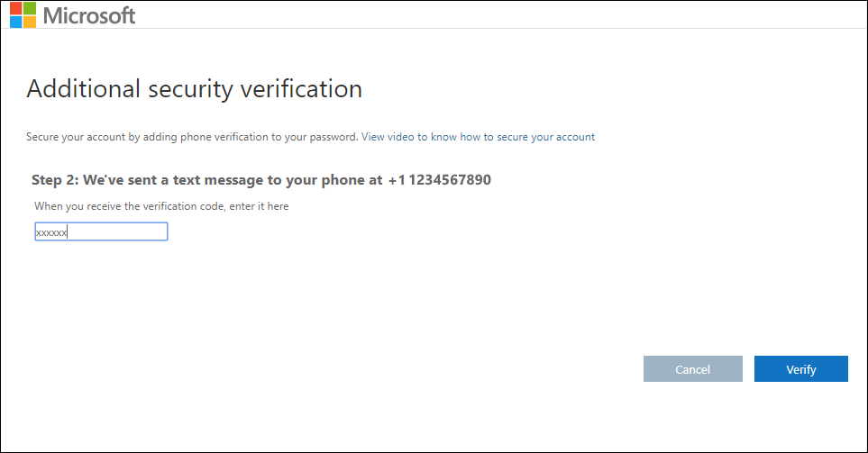Click the phone number +1 1234567890

(x=440, y=180)
